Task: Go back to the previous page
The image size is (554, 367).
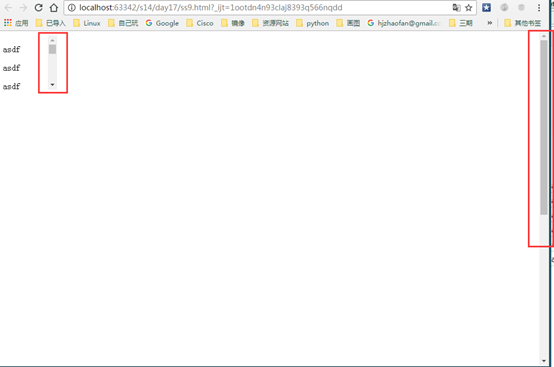Action: [8, 7]
